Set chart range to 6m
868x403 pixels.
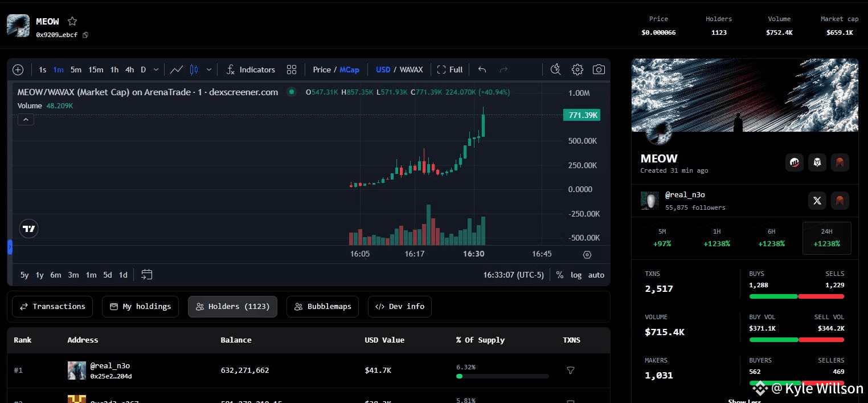click(56, 275)
